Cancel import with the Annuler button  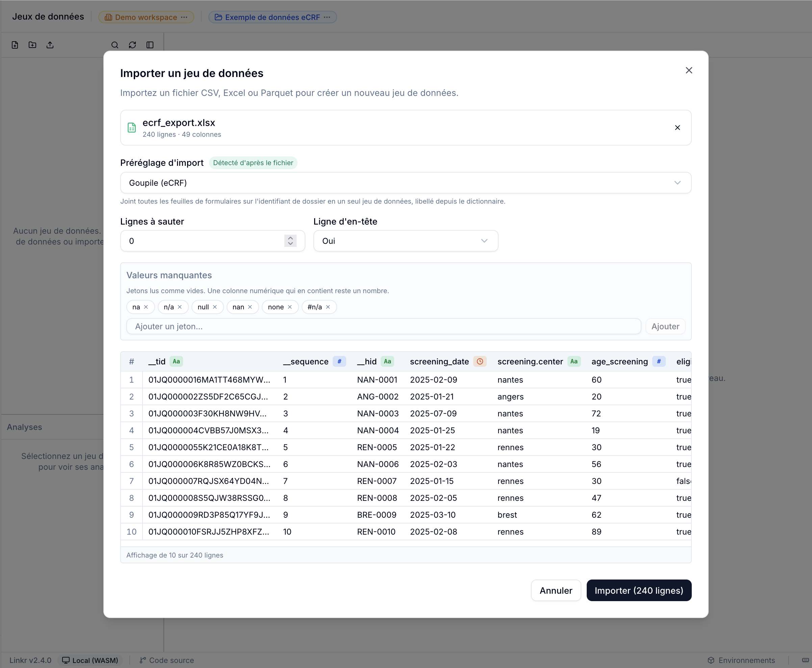(556, 590)
